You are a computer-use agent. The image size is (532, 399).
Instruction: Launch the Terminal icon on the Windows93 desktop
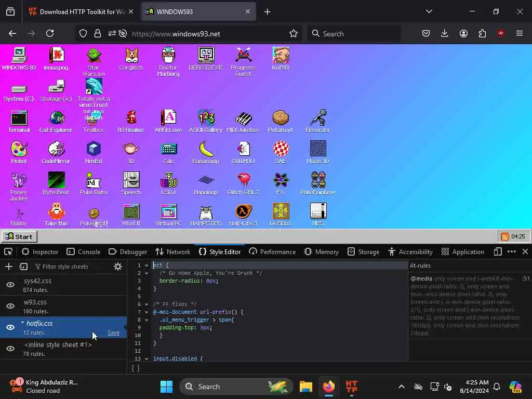tap(19, 121)
